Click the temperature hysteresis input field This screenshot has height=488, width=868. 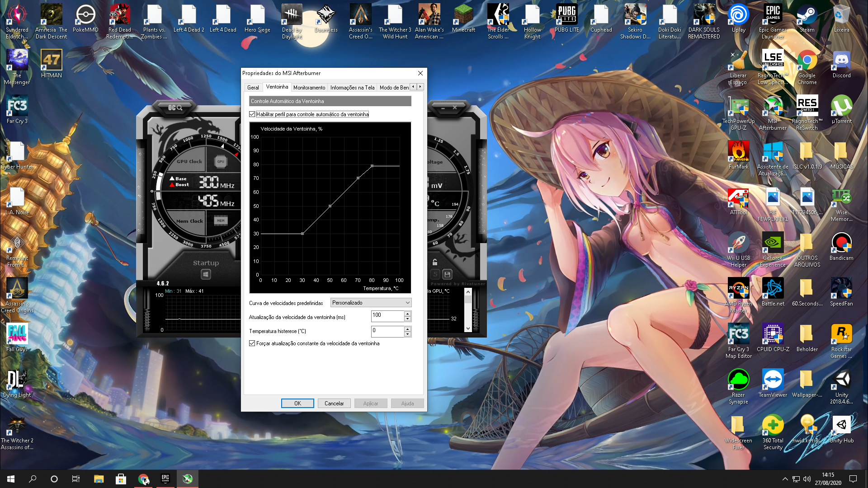tap(387, 331)
